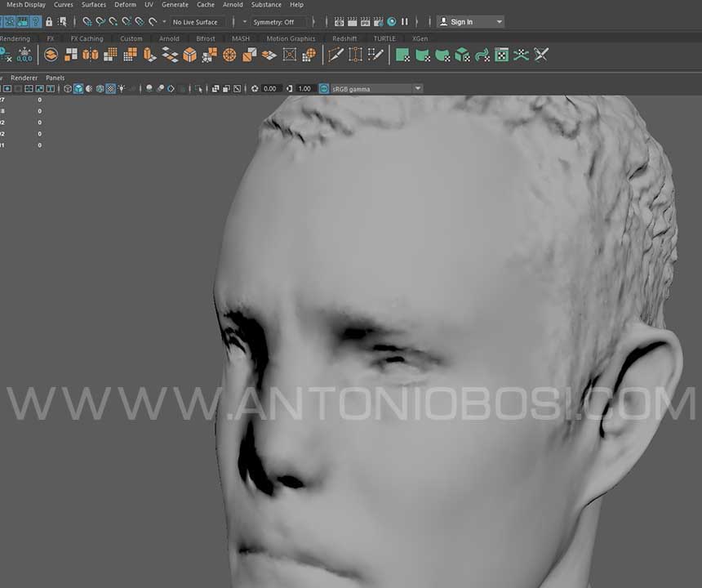The width and height of the screenshot is (702, 588).
Task: Toggle Highlight Selection mode icon
Action: point(62,21)
